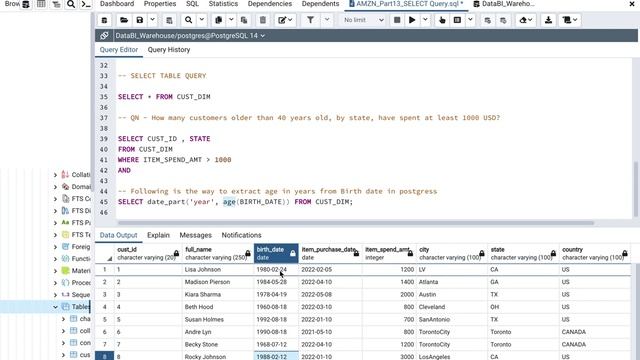
Task: Select the item_spend_amt column header
Action: [x=389, y=253]
